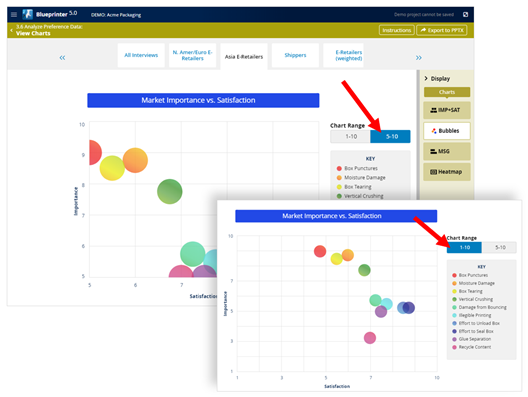Viewport: 528px width, 397px height.
Task: Click the Blueprinter logo icon
Action: click(27, 14)
